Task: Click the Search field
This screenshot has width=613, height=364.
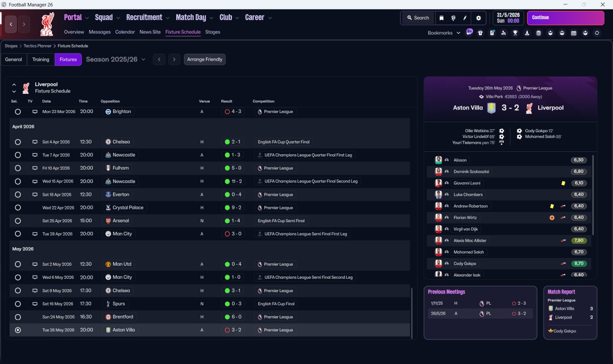Action: coord(418,18)
